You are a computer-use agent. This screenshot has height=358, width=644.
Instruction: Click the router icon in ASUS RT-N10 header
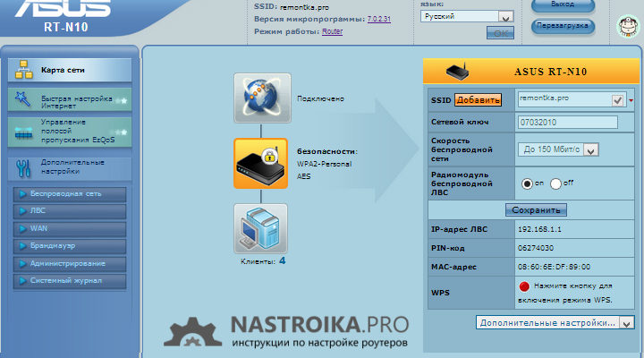point(457,72)
